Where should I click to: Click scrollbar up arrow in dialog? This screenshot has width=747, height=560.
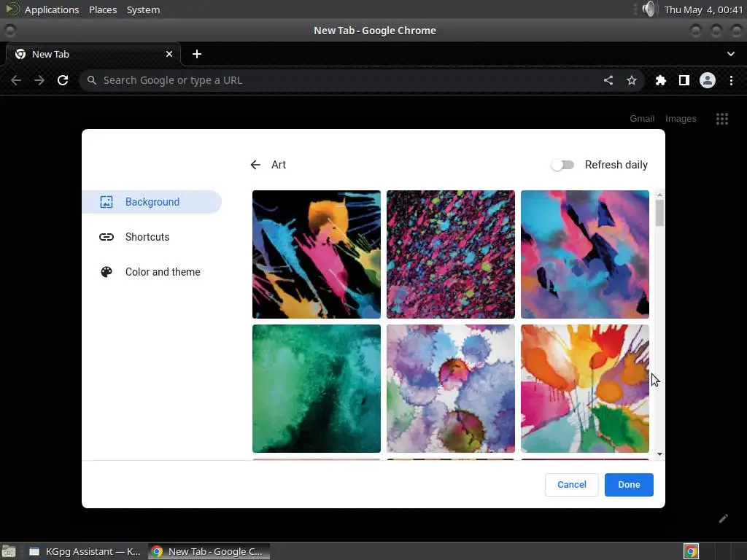(x=659, y=195)
